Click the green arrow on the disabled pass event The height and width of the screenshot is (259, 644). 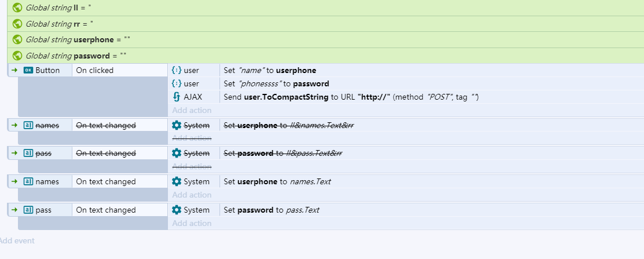pos(14,153)
